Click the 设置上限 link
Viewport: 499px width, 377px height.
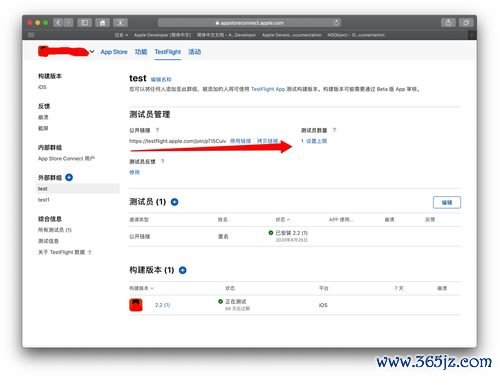click(x=317, y=141)
